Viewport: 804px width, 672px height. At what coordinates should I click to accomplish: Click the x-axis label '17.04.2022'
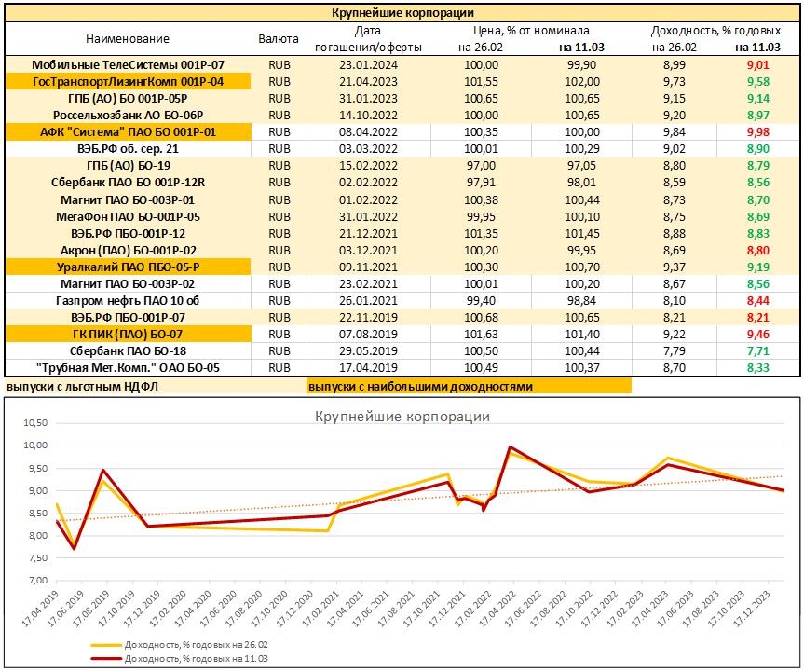pos(497,609)
